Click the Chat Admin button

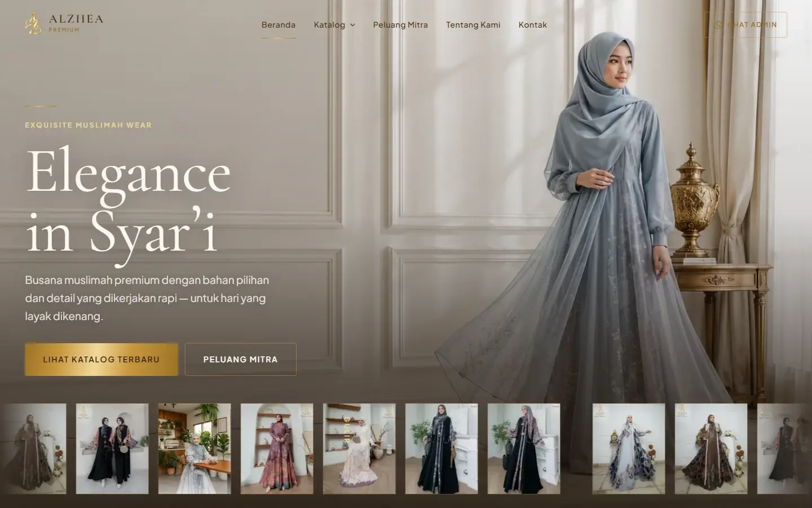745,25
